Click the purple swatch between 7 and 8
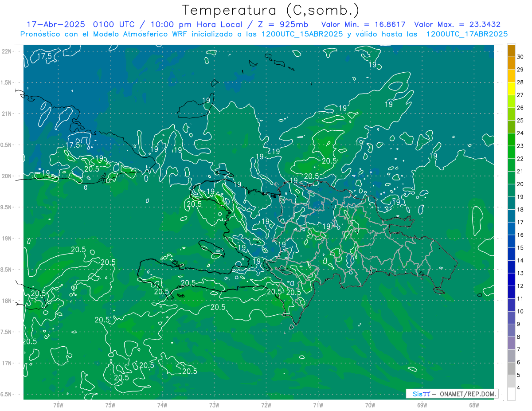The height and width of the screenshot is (411, 532). (x=511, y=343)
